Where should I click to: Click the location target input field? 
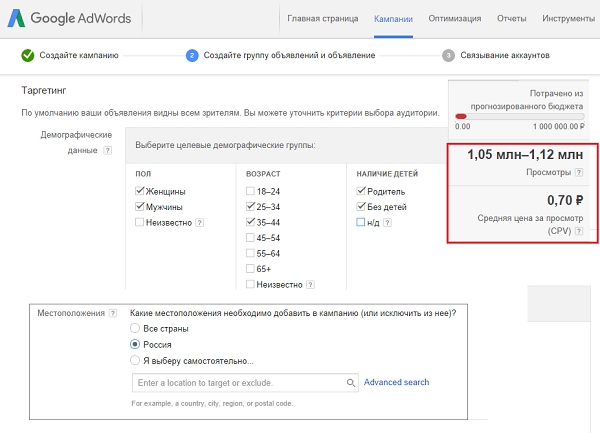(x=238, y=383)
